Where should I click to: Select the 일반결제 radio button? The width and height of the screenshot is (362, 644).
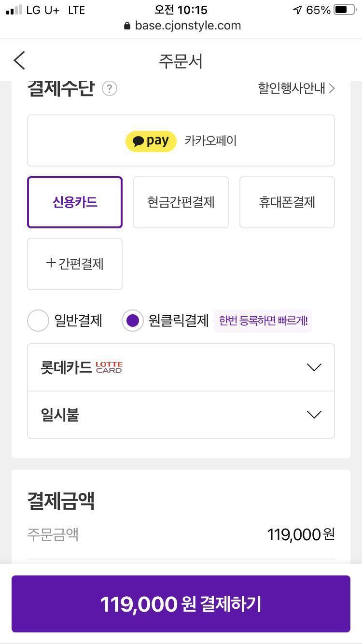click(38, 321)
